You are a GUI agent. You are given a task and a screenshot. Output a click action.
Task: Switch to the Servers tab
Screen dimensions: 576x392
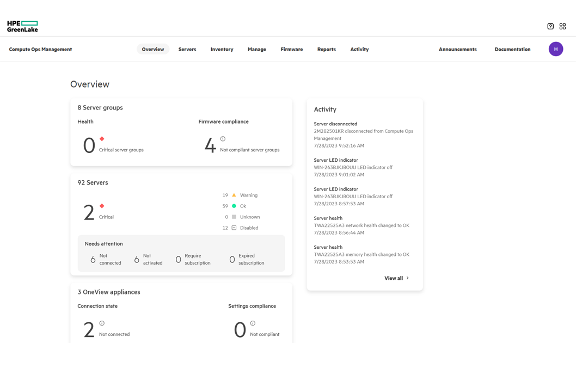[187, 50]
